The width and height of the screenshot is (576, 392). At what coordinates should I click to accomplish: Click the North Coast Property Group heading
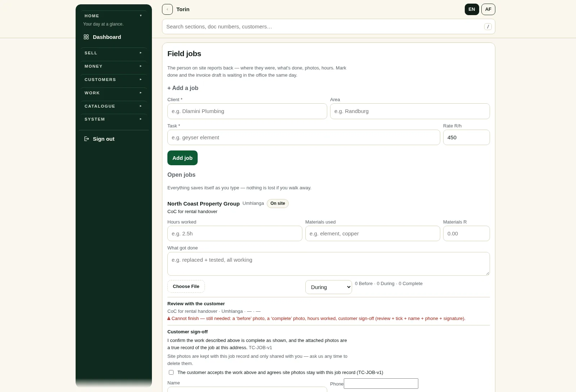(203, 204)
